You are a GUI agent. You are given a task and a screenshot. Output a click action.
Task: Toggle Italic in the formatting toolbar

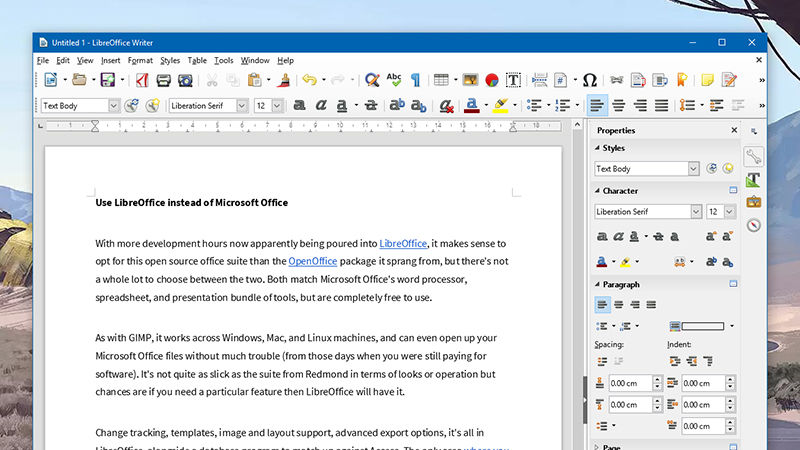(x=321, y=106)
